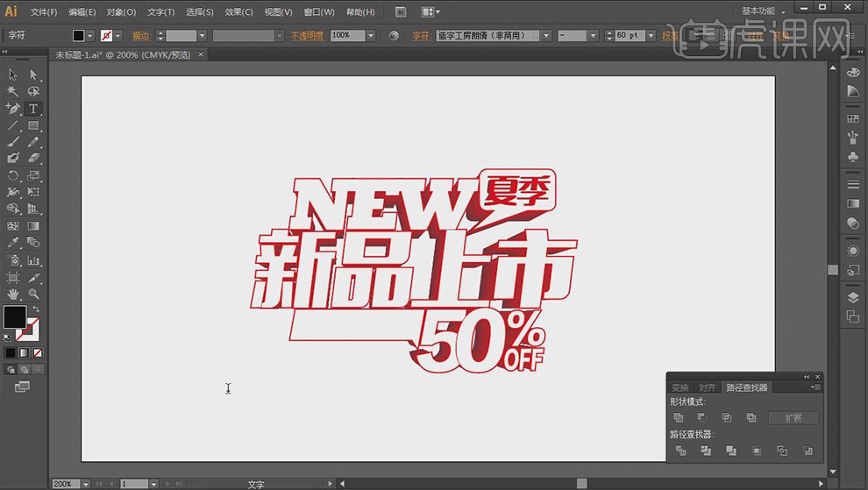Click the 扩展 button in Pathfinder
Viewport: 868px width, 490px height.
pos(793,418)
